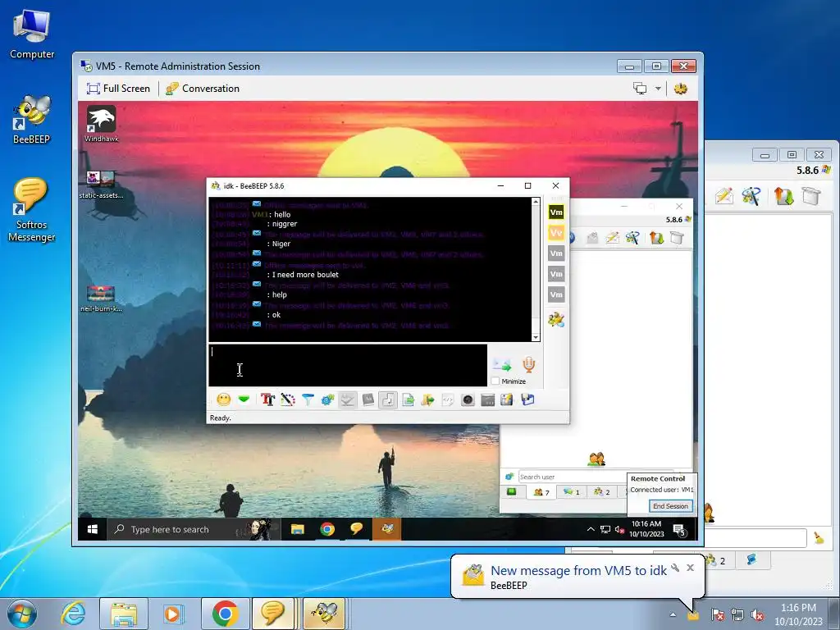This screenshot has height=630, width=840.
Task: Open the BeeBEEP shortcut on host desktop
Action: [32, 120]
